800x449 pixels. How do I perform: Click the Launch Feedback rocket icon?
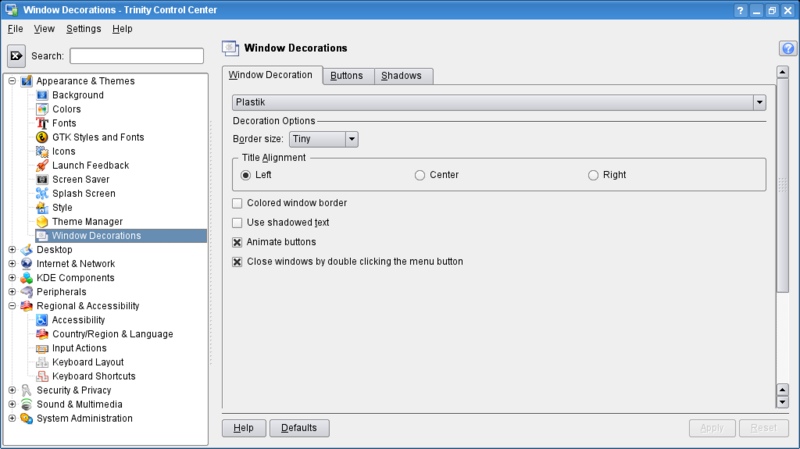click(x=42, y=165)
